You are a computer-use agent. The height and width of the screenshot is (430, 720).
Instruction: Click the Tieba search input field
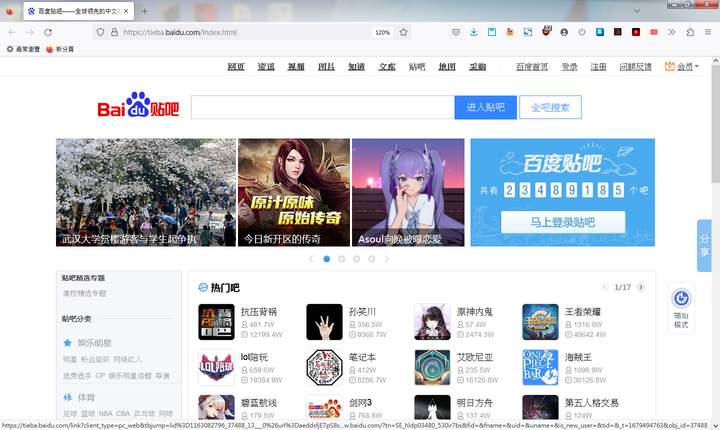(x=323, y=107)
